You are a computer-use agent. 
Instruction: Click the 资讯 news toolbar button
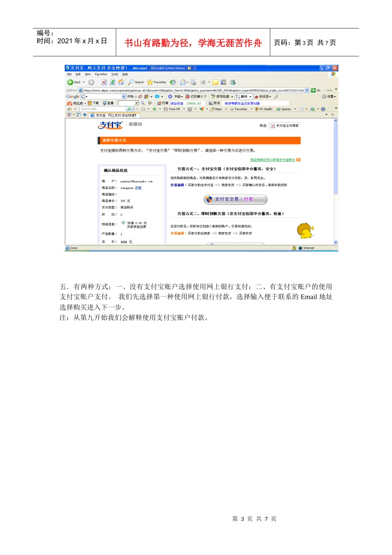point(215,103)
